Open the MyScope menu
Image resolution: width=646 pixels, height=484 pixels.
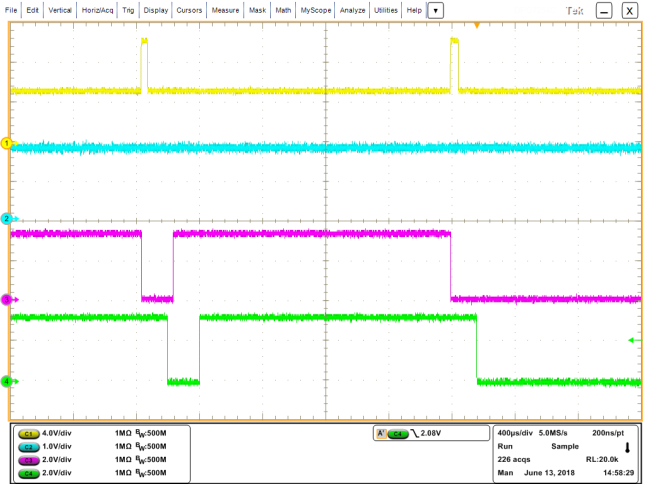point(316,9)
